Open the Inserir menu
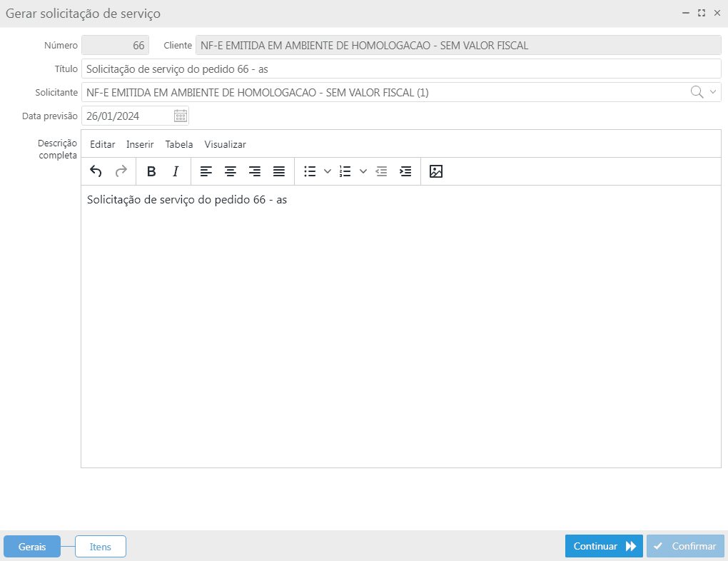This screenshot has width=728, height=561. pos(140,144)
